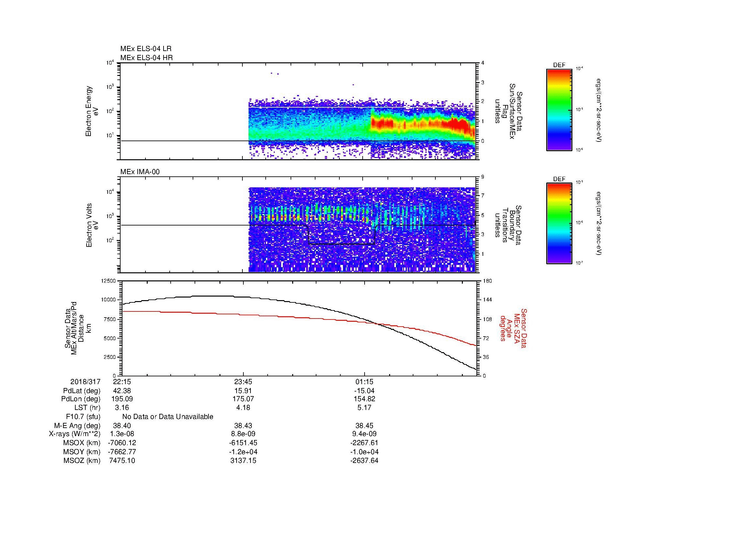Click the LST value 4.18
The height and width of the screenshot is (534, 756).
(x=243, y=408)
